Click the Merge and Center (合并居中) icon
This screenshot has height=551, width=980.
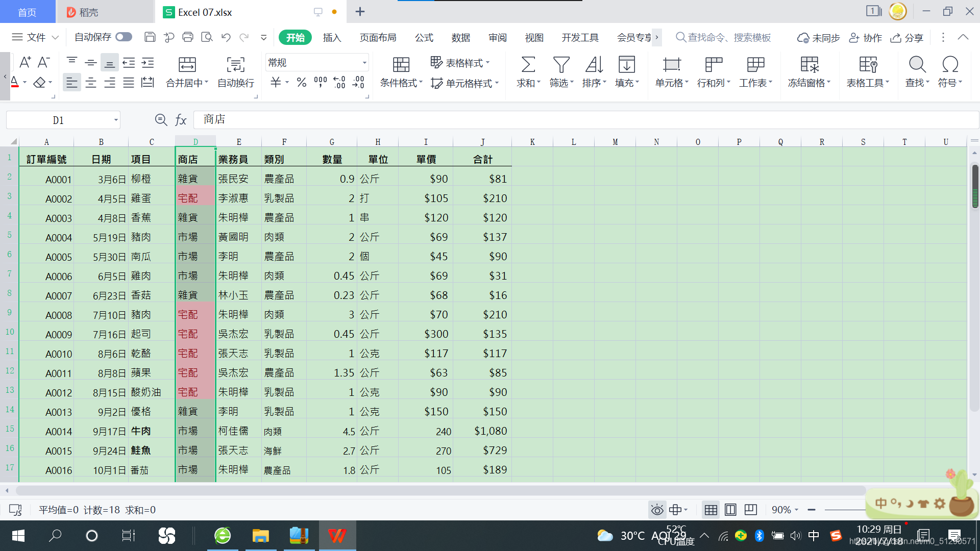click(x=187, y=65)
